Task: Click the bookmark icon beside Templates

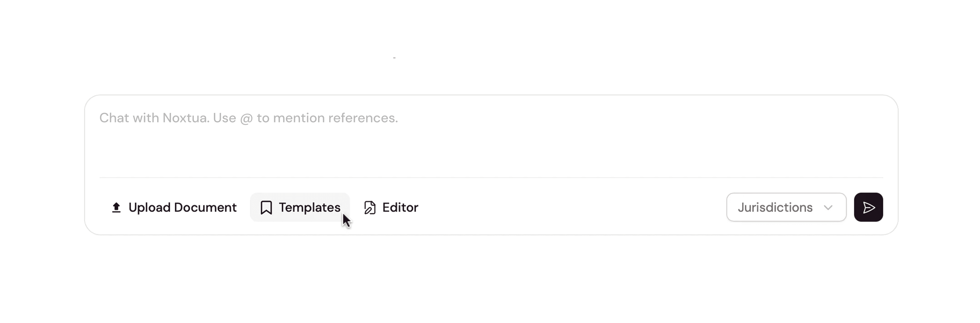Action: coord(266,208)
